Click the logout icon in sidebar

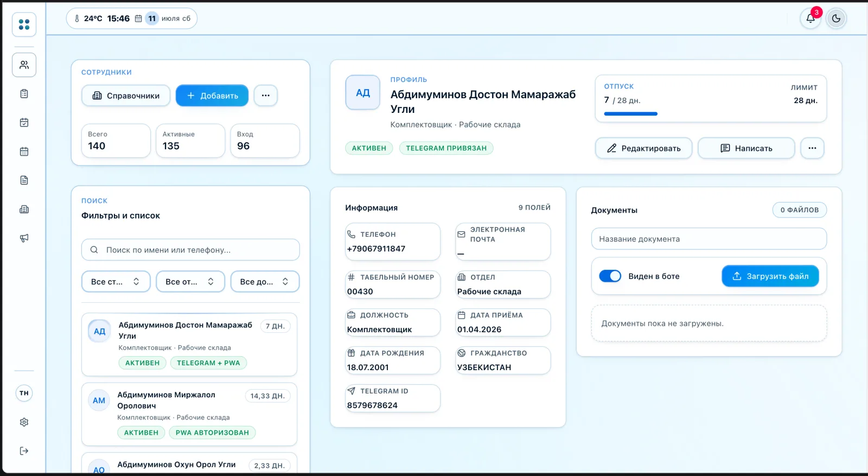tap(24, 450)
